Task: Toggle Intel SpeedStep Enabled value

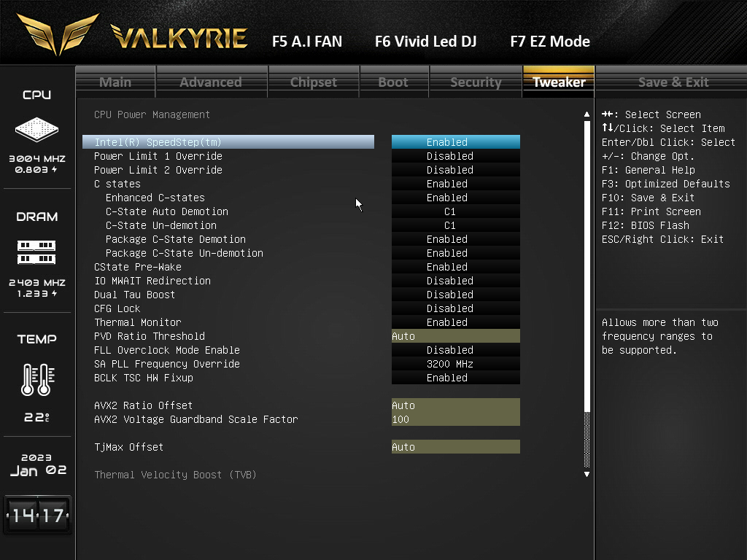Action: pyautogui.click(x=455, y=142)
